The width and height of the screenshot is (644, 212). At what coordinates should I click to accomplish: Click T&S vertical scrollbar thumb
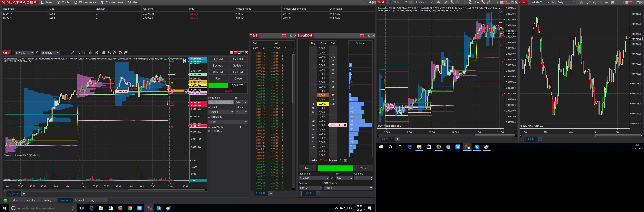tap(293, 79)
